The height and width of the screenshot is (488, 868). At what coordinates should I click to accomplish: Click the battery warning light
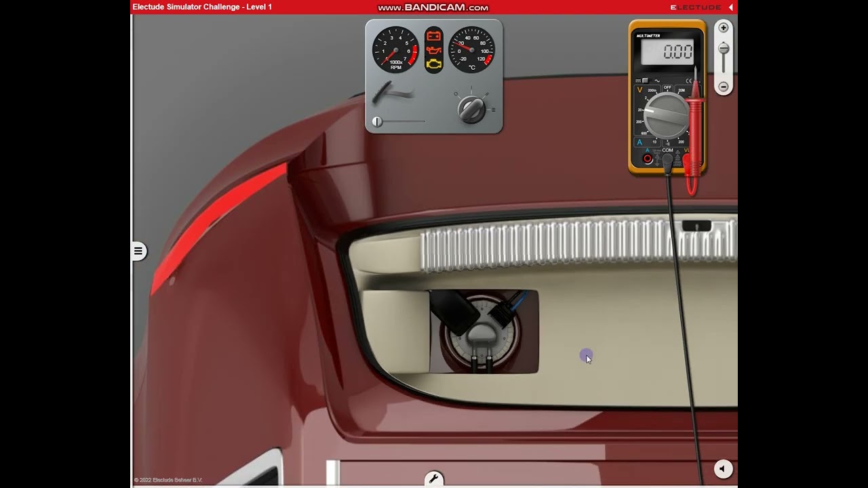[x=433, y=36]
